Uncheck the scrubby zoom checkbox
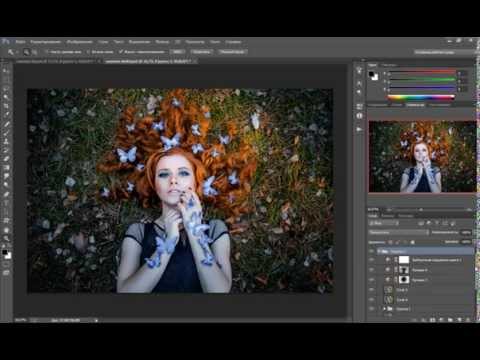 coord(121,52)
